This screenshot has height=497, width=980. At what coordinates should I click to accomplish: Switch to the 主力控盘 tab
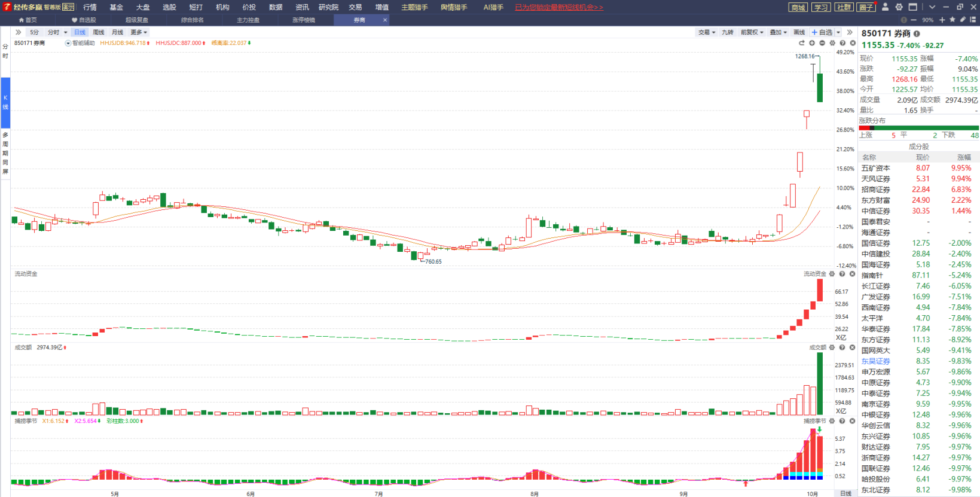[x=248, y=20]
